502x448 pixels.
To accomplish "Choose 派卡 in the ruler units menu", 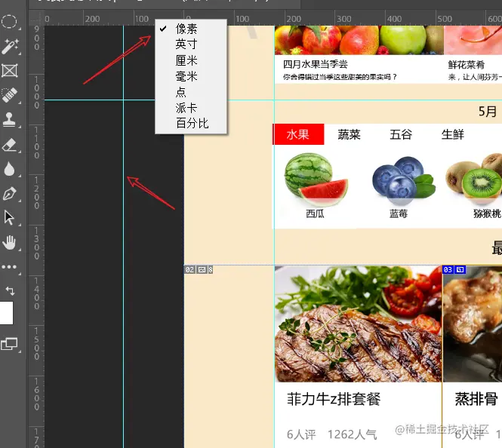I will pos(191,108).
